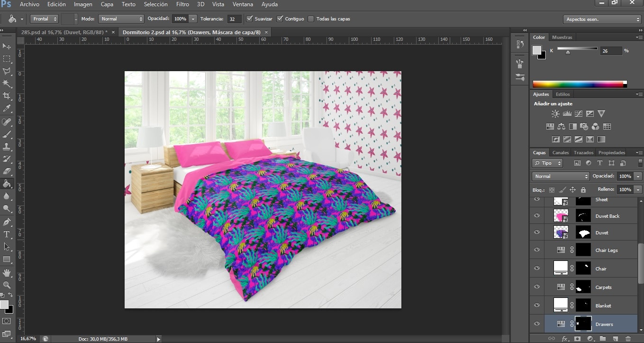Hide the Drawers layer
Screen dimensions: 644x343
(x=537, y=324)
